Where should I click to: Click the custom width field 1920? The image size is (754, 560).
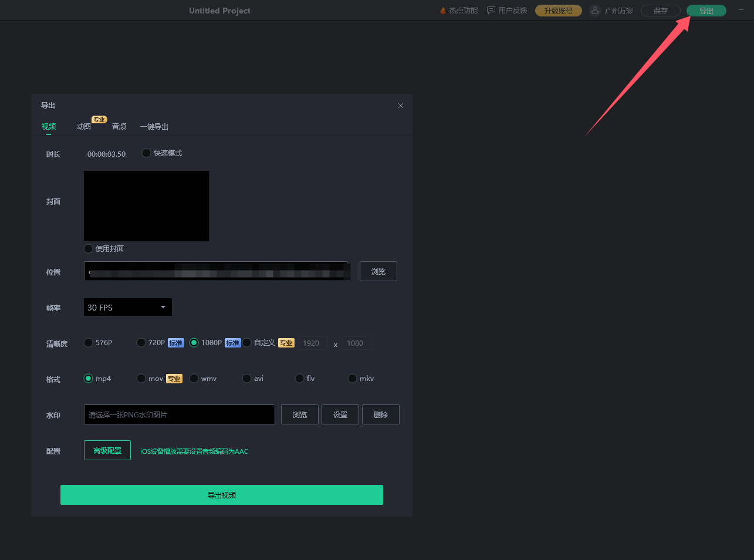[x=313, y=343]
